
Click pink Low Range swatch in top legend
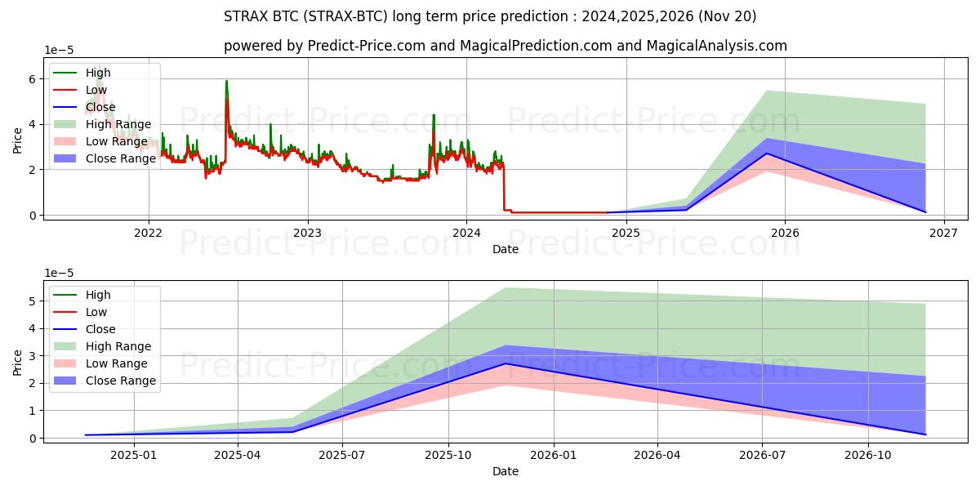(66, 141)
